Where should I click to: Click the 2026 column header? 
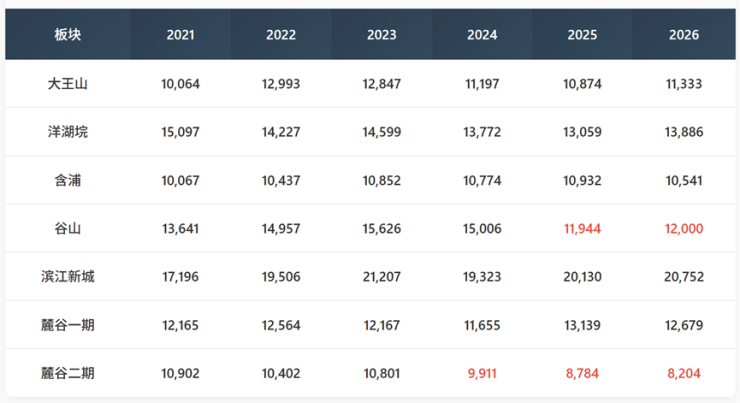coord(684,35)
